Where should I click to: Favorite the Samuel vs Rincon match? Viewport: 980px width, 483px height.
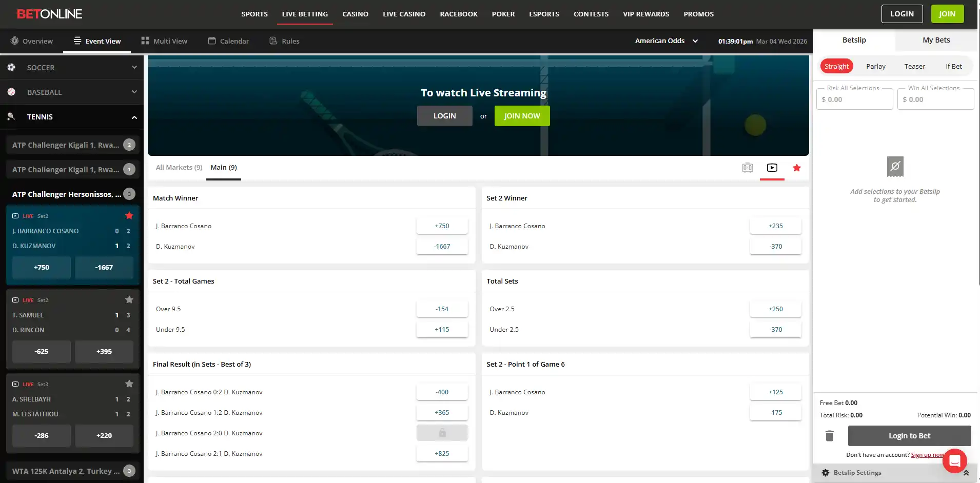tap(129, 299)
